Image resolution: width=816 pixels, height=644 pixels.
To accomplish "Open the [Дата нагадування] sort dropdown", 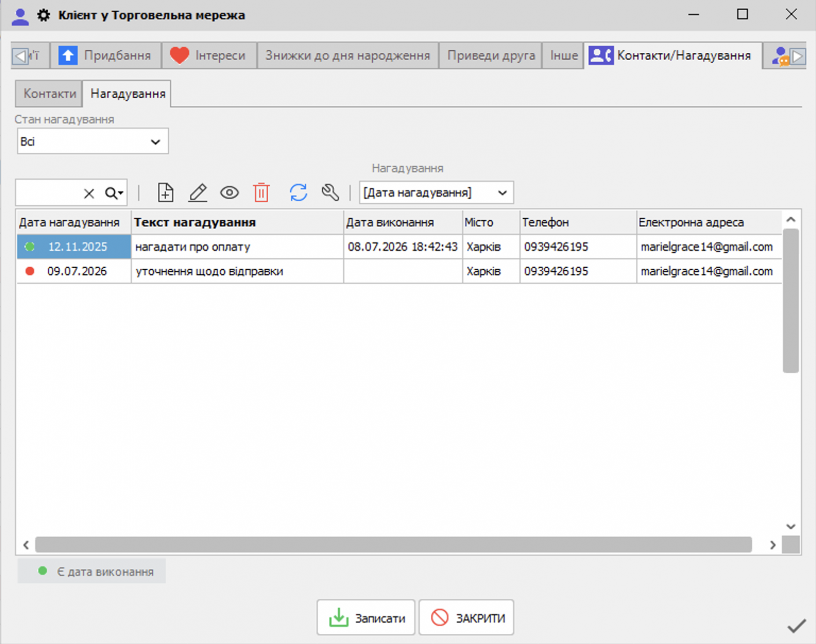I will [x=436, y=192].
